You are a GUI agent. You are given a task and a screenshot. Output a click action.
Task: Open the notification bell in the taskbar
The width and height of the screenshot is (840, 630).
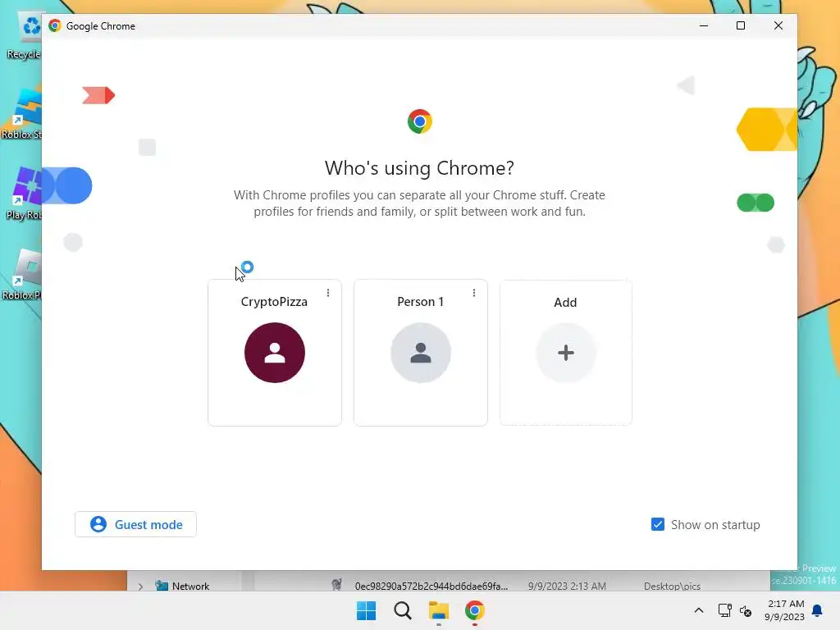click(x=817, y=610)
